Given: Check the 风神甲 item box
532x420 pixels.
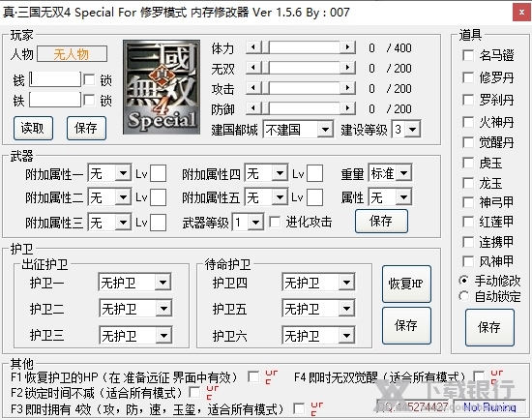Looking at the screenshot, I should (x=468, y=261).
